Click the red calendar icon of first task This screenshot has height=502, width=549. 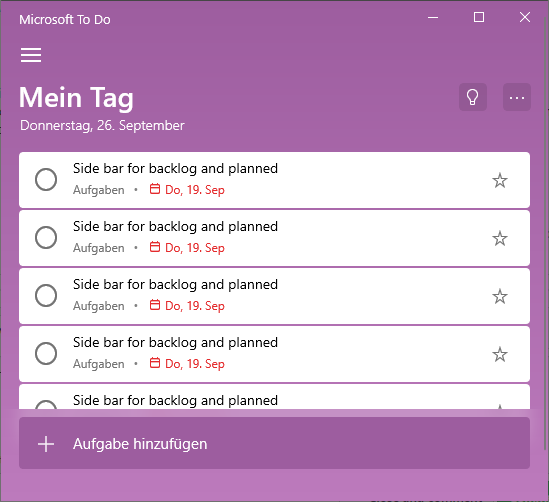[155, 189]
